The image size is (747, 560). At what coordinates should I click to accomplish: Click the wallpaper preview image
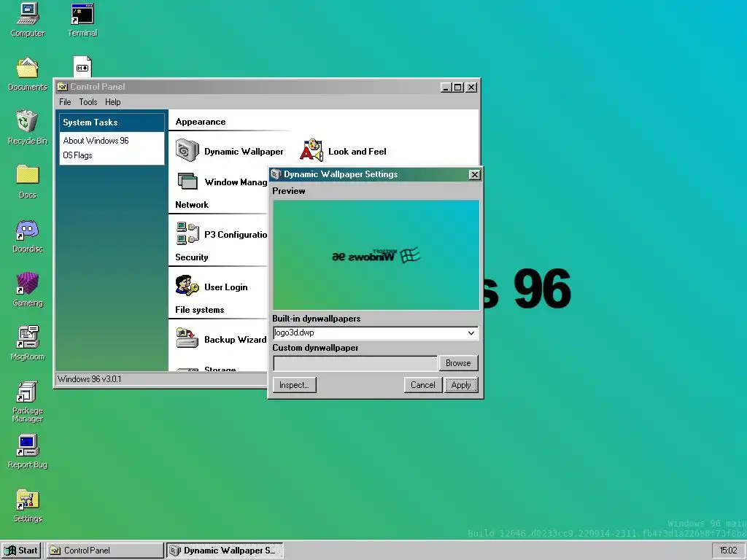[x=376, y=255]
